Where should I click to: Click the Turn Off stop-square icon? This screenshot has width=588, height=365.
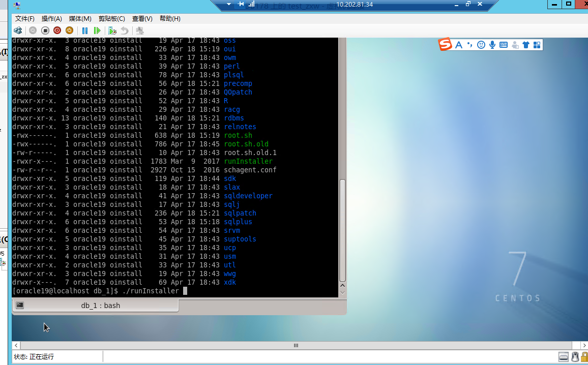pos(45,31)
